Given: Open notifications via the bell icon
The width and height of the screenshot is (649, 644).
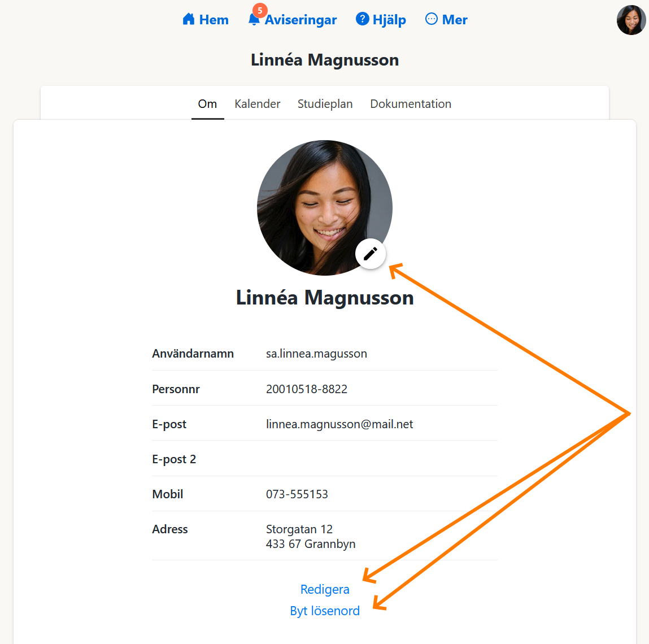Looking at the screenshot, I should tap(254, 21).
